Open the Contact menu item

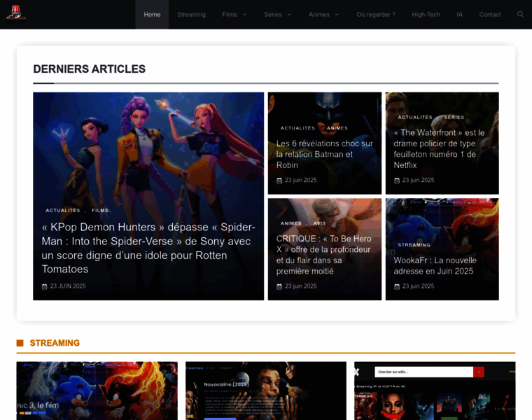[490, 15]
